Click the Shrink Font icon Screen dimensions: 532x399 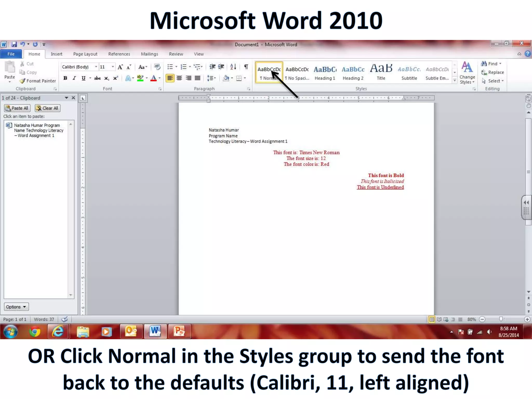coord(129,67)
